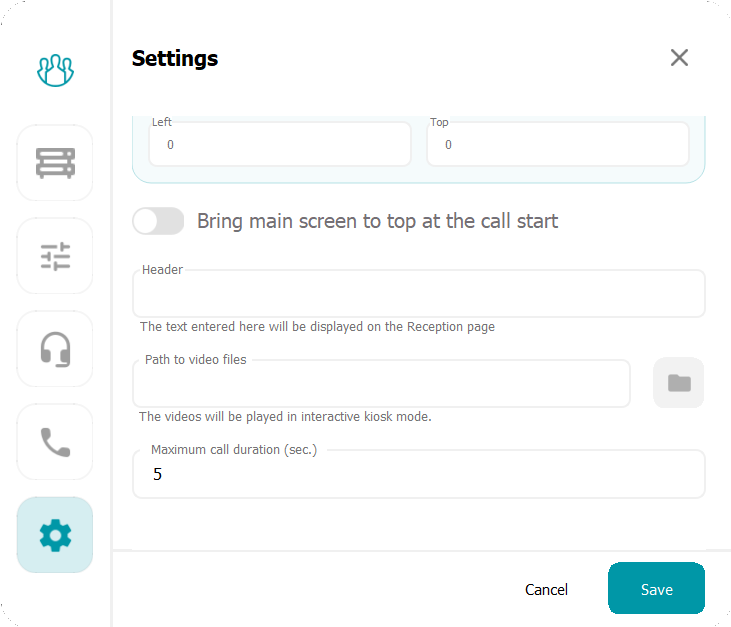Open the phone calls section

click(x=55, y=442)
